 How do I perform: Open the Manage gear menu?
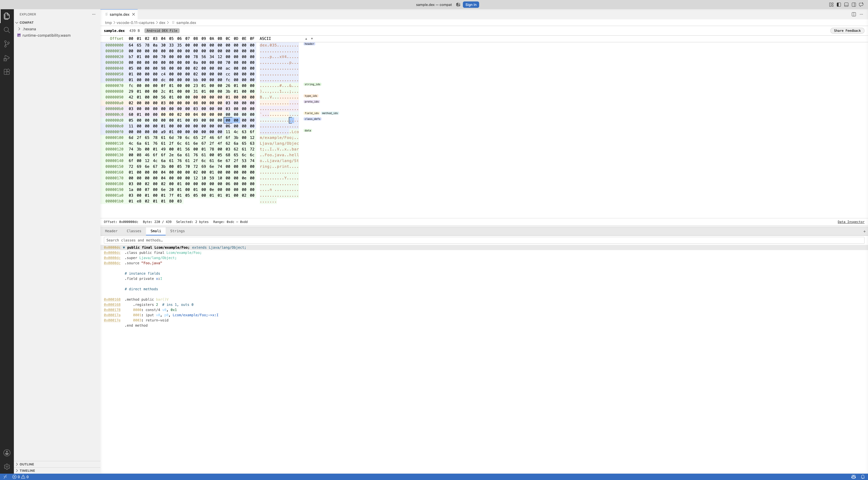[7, 467]
